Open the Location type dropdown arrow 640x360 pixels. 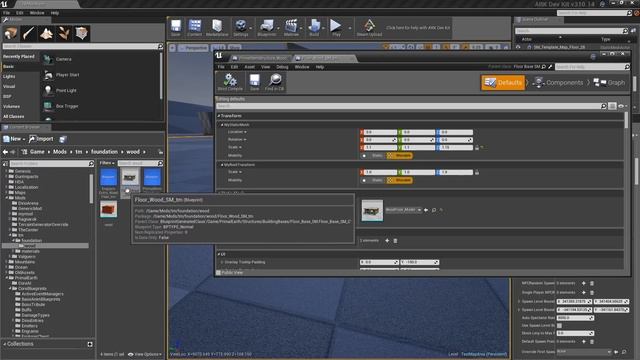pos(245,132)
